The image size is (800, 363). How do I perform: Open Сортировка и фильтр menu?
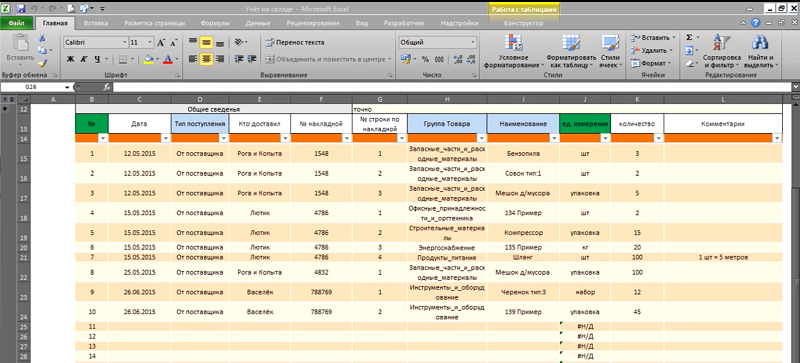[x=721, y=51]
